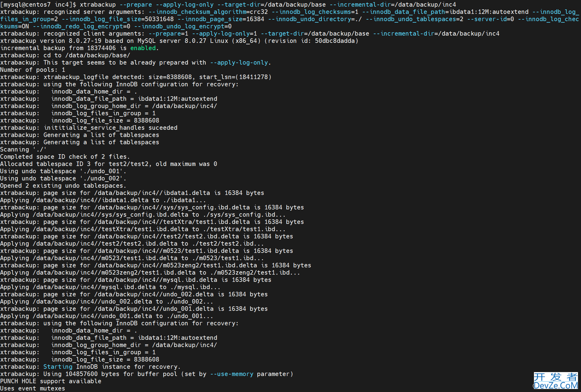This screenshot has height=392, width=581.
Task: Click 'xtrabackup_logfile detected: size=8388608' line
Action: coord(136,77)
